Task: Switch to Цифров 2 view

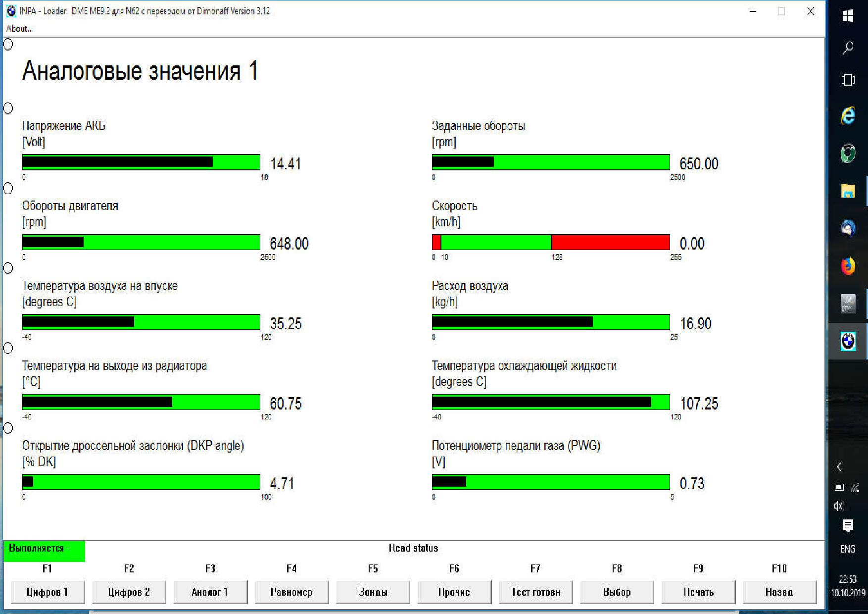Action: tap(129, 592)
